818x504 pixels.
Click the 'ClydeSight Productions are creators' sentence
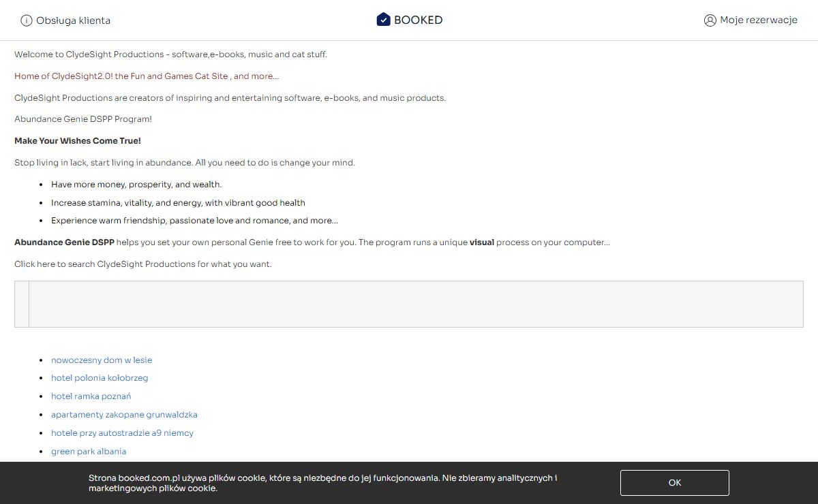point(230,98)
